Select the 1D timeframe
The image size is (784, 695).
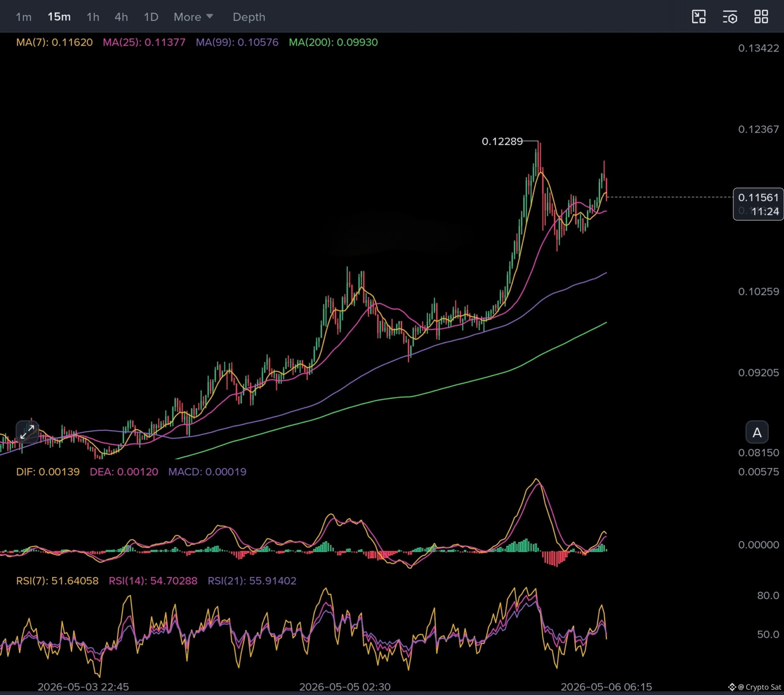coord(151,17)
